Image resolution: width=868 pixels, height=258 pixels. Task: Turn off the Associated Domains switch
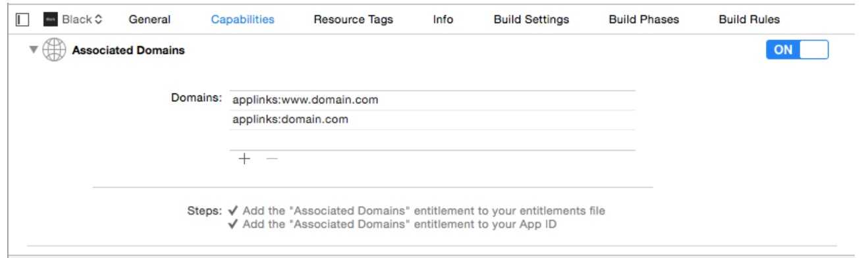point(797,51)
